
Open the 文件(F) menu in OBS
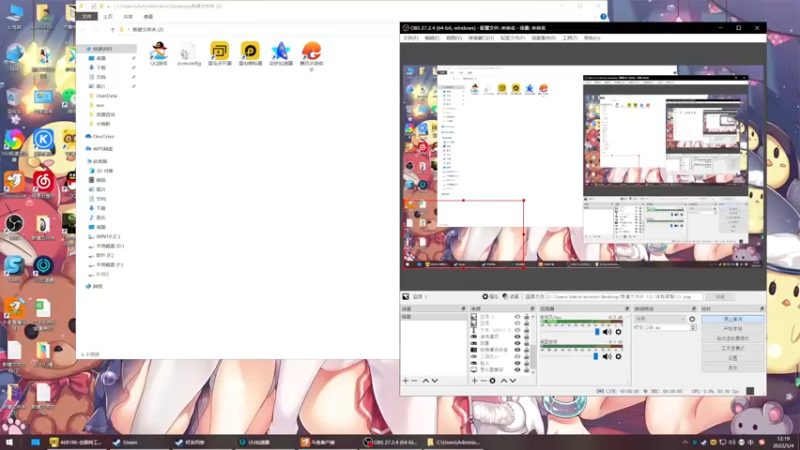[411, 38]
